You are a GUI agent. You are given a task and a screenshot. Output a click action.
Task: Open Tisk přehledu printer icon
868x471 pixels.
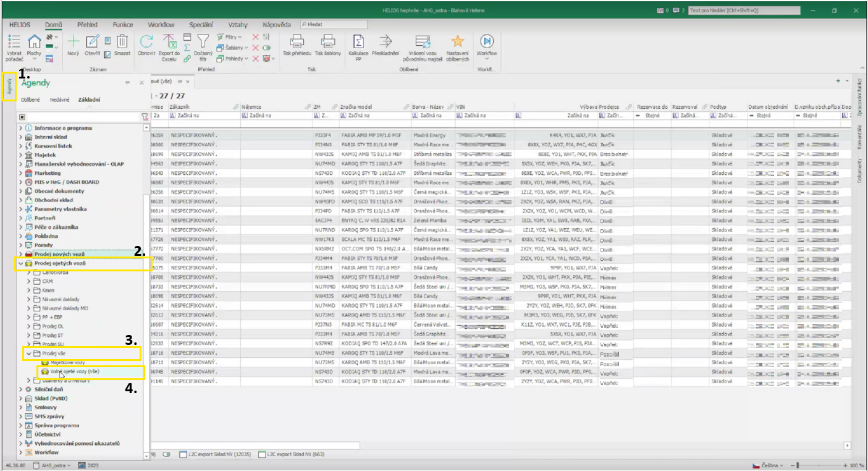(x=297, y=42)
